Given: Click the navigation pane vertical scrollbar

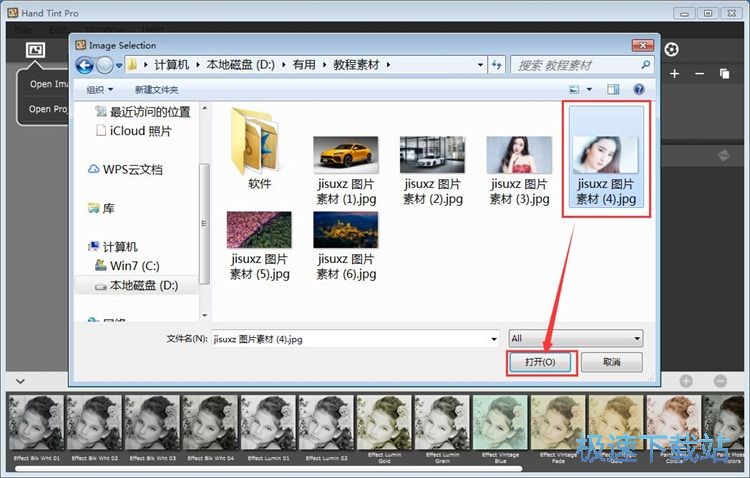Looking at the screenshot, I should click(204, 223).
